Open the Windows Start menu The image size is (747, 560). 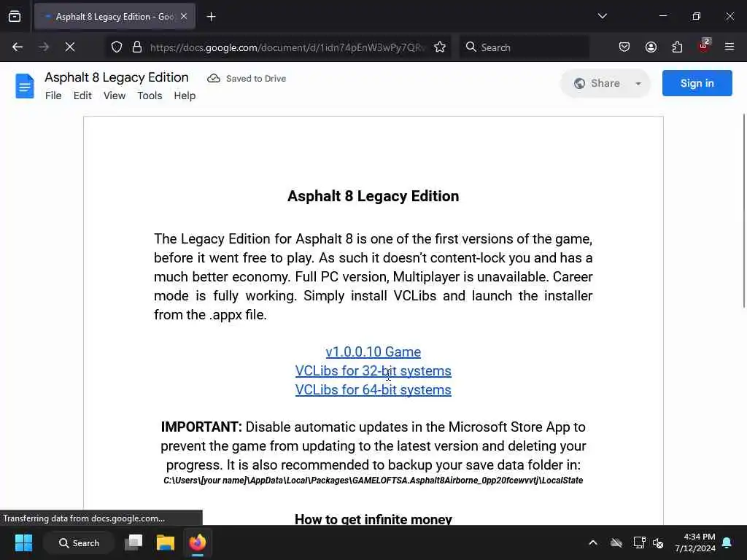tap(23, 542)
